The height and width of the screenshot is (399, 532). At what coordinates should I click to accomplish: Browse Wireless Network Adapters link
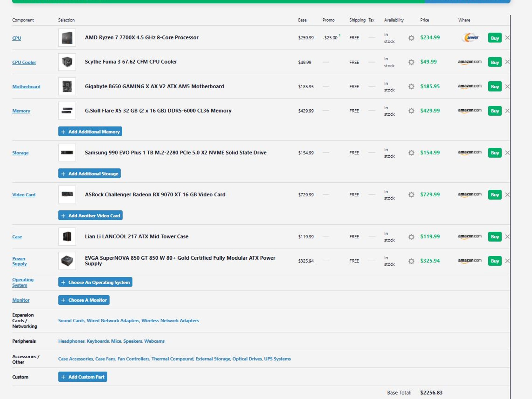170,321
